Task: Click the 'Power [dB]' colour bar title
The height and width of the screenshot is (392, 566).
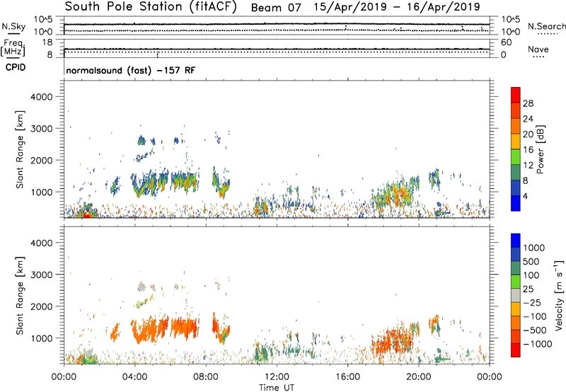Action: (x=540, y=149)
